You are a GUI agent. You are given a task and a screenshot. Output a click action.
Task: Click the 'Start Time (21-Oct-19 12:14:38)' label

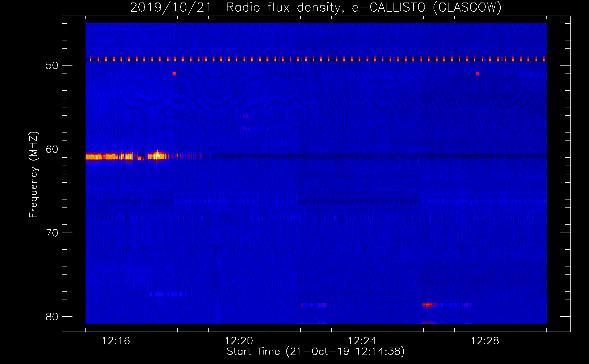(x=316, y=352)
